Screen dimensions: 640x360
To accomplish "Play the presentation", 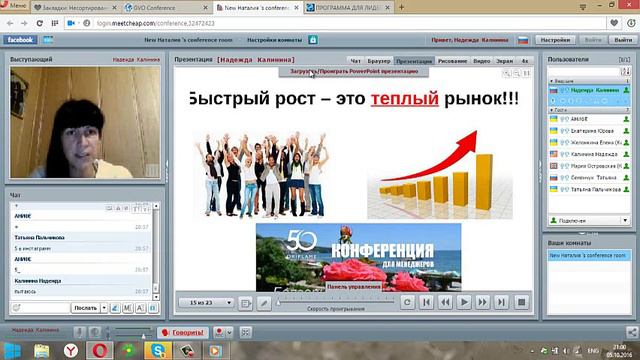I will (x=464, y=302).
